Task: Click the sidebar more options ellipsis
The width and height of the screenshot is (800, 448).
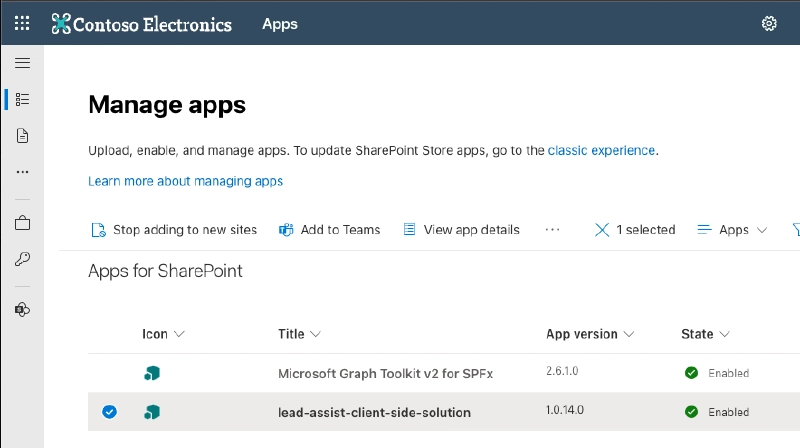Action: coord(22,172)
